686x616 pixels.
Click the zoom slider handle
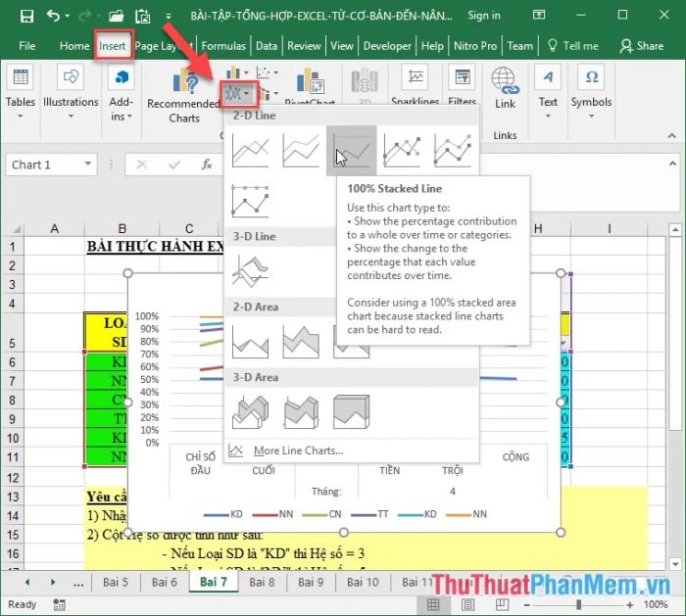click(578, 604)
